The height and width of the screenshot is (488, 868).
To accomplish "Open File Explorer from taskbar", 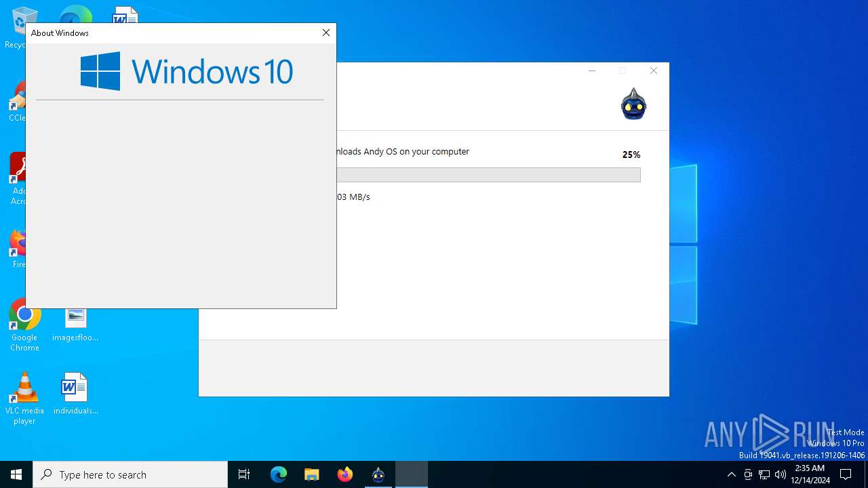I will click(312, 474).
